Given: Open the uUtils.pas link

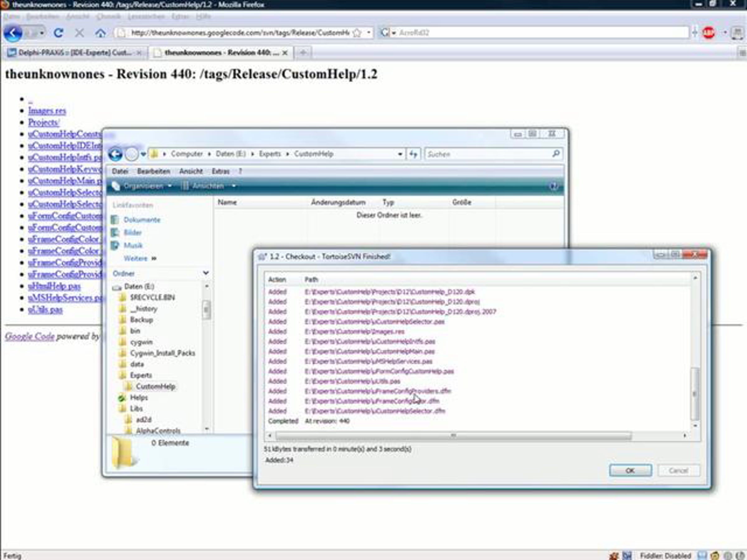Looking at the screenshot, I should pos(45,310).
